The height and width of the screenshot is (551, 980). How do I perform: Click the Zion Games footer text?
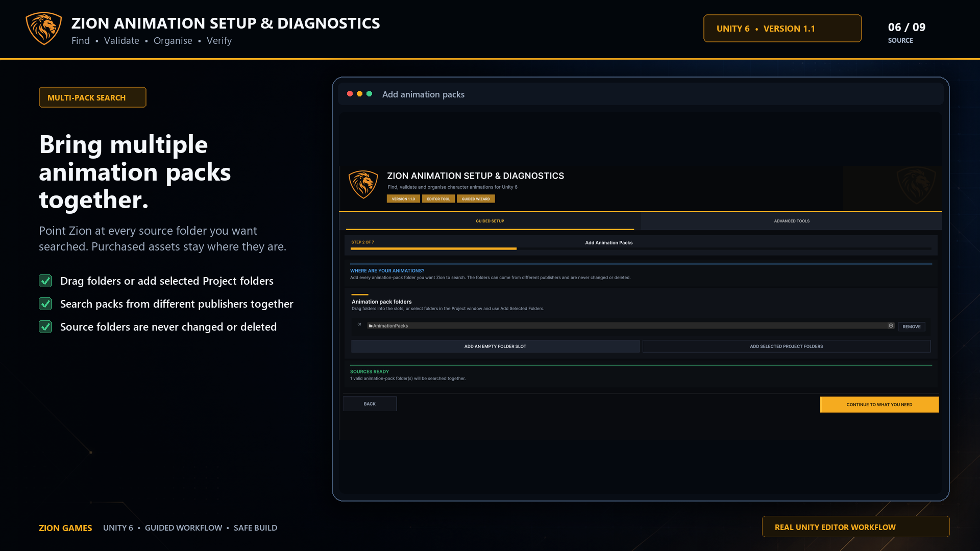tap(65, 528)
